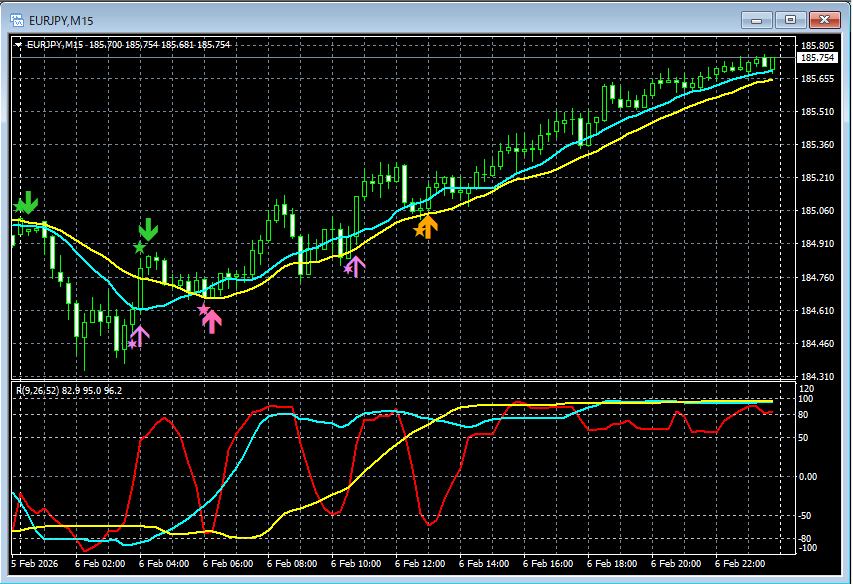The image size is (853, 584).
Task: Click the 6 Feb 22:00 time label
Action: (x=740, y=564)
